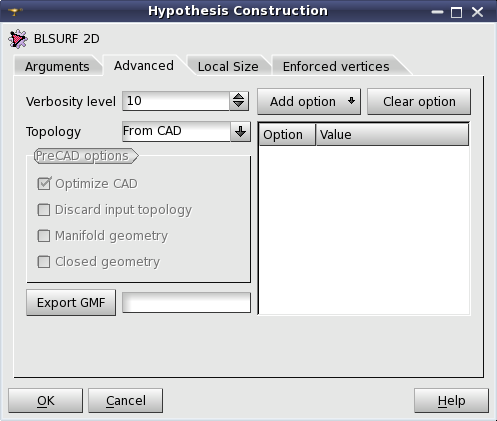Select the Enforced vertices tab
497x421 pixels.
point(336,66)
